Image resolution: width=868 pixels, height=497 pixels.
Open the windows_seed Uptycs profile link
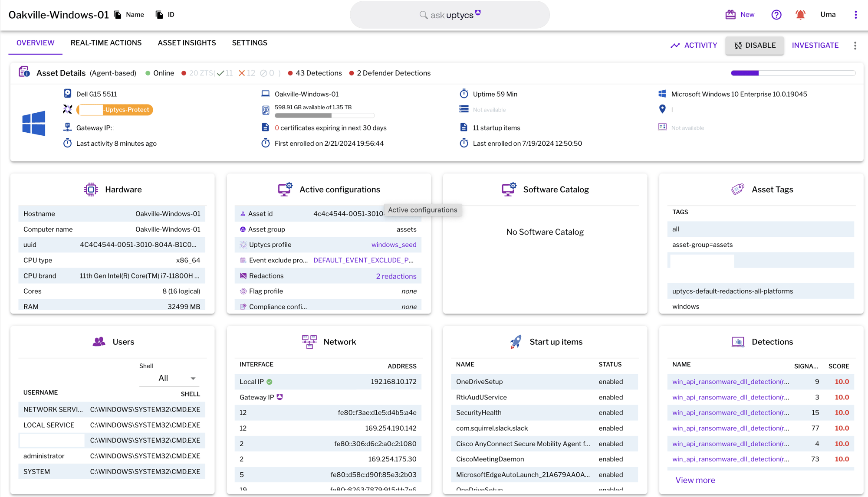(x=394, y=245)
